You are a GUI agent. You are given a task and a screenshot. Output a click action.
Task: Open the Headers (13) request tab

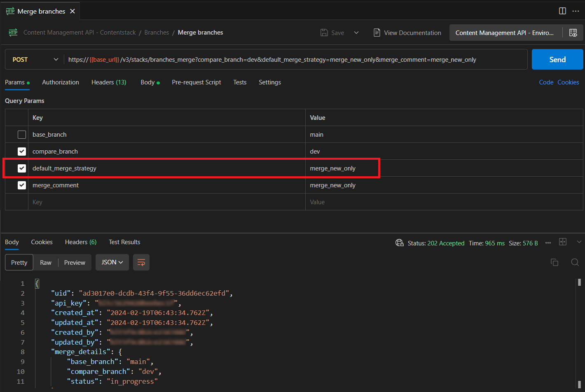tap(109, 82)
